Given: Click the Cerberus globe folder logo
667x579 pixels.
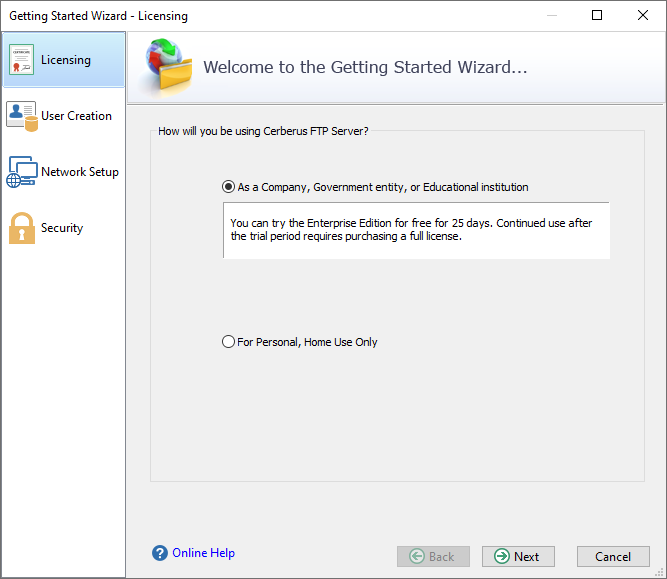Looking at the screenshot, I should [x=168, y=65].
